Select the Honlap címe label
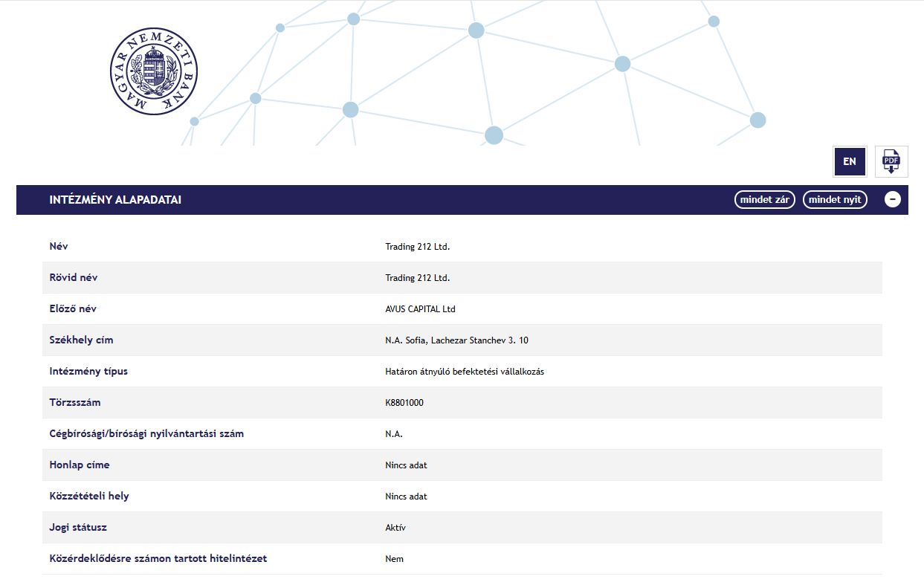 pyautogui.click(x=79, y=465)
